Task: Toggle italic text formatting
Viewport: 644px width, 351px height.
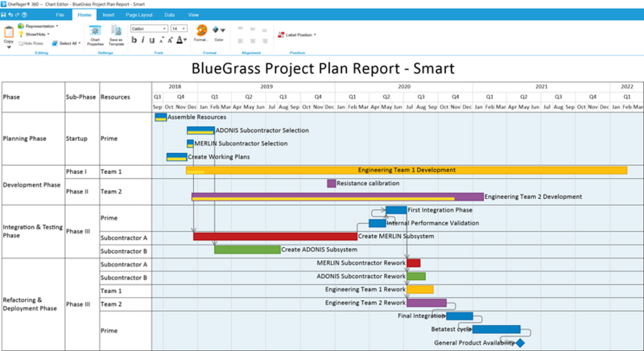Action: click(143, 39)
